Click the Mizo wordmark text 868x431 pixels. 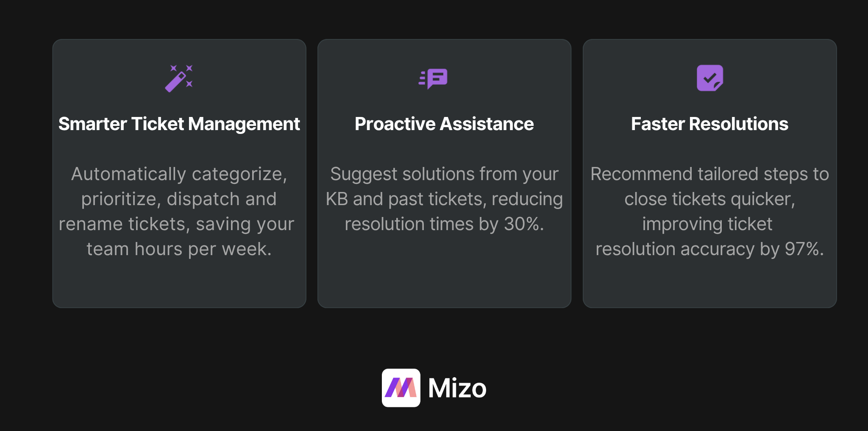(457, 388)
